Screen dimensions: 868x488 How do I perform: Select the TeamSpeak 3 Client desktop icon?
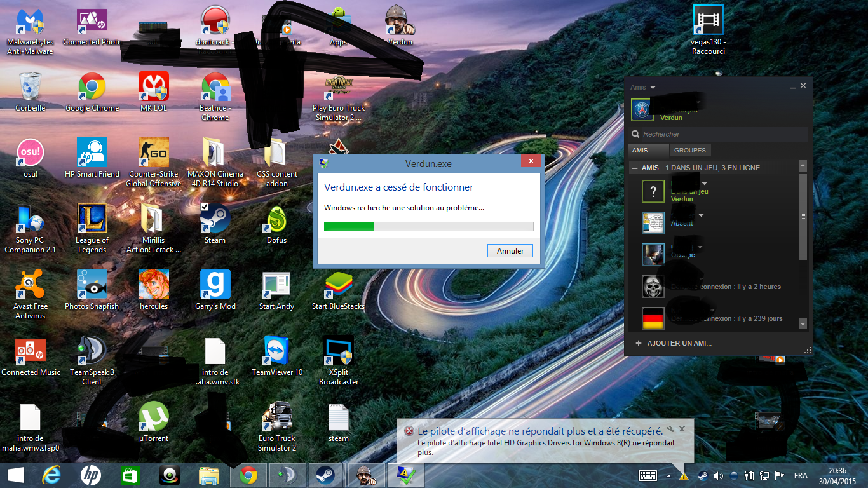(92, 361)
